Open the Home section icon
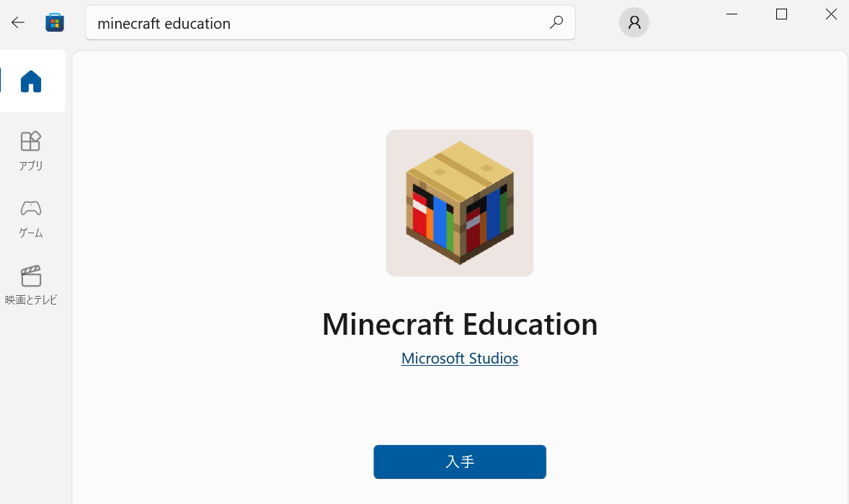 [x=31, y=81]
